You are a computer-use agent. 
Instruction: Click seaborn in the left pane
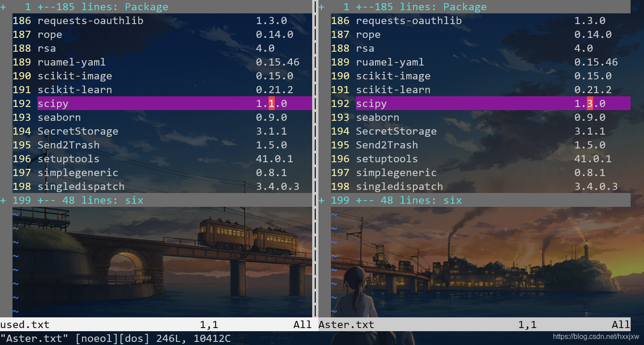click(59, 117)
